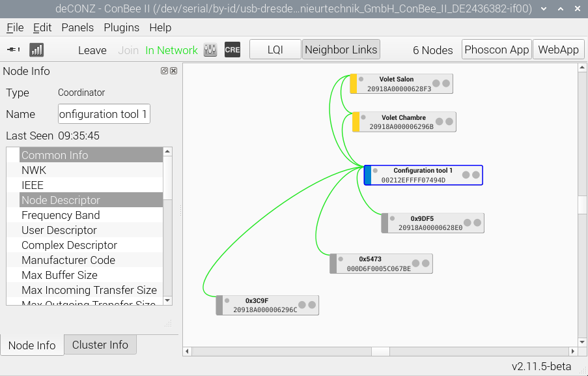Image resolution: width=588 pixels, height=376 pixels.
Task: Open the File menu
Action: [15, 27]
